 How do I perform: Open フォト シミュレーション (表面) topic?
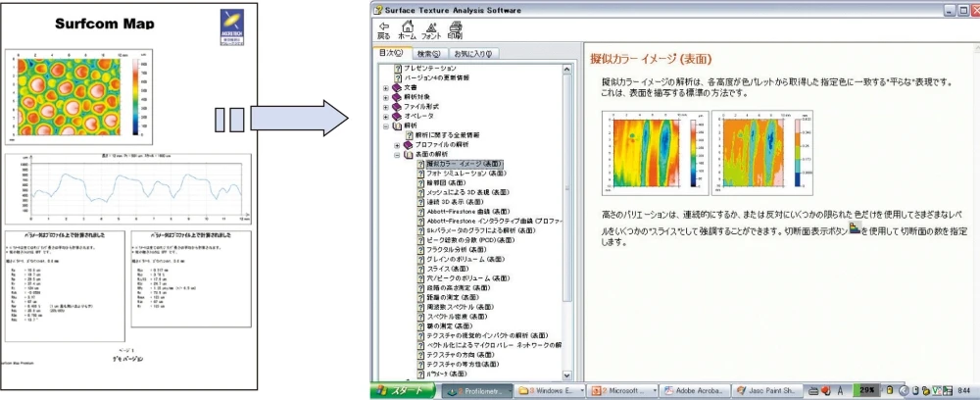tap(466, 174)
